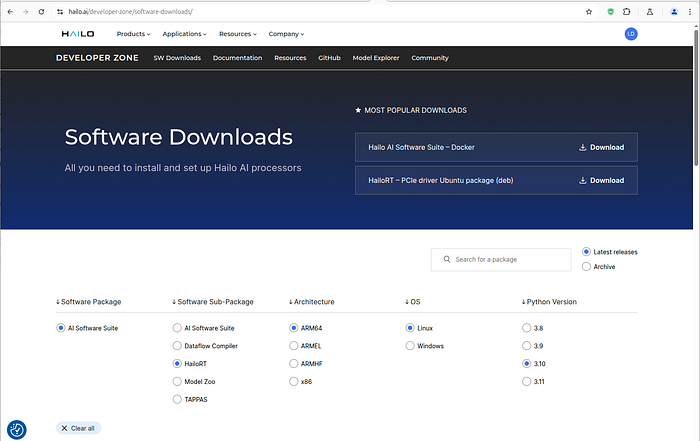Expand the Applications dropdown menu
Viewport: 700px width, 441px height.
pyautogui.click(x=183, y=34)
